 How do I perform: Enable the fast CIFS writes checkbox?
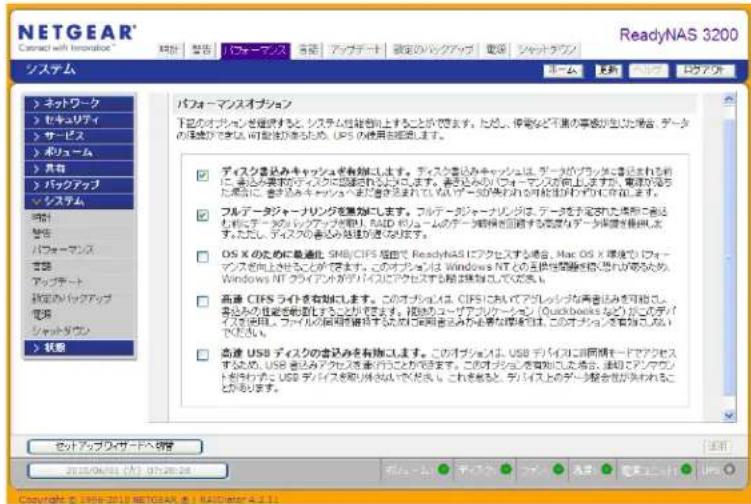(203, 301)
